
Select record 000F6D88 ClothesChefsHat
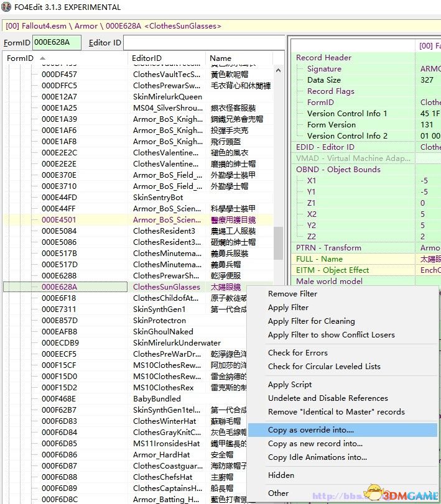(125, 477)
